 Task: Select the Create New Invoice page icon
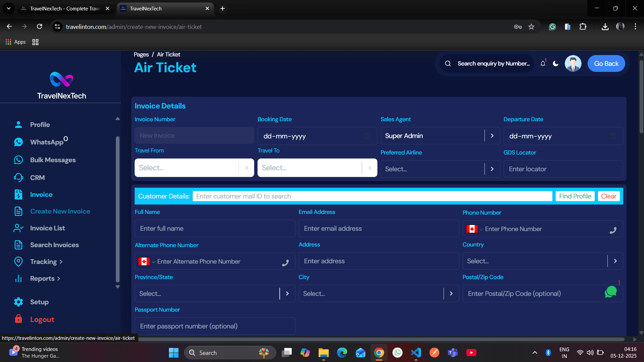(18, 211)
